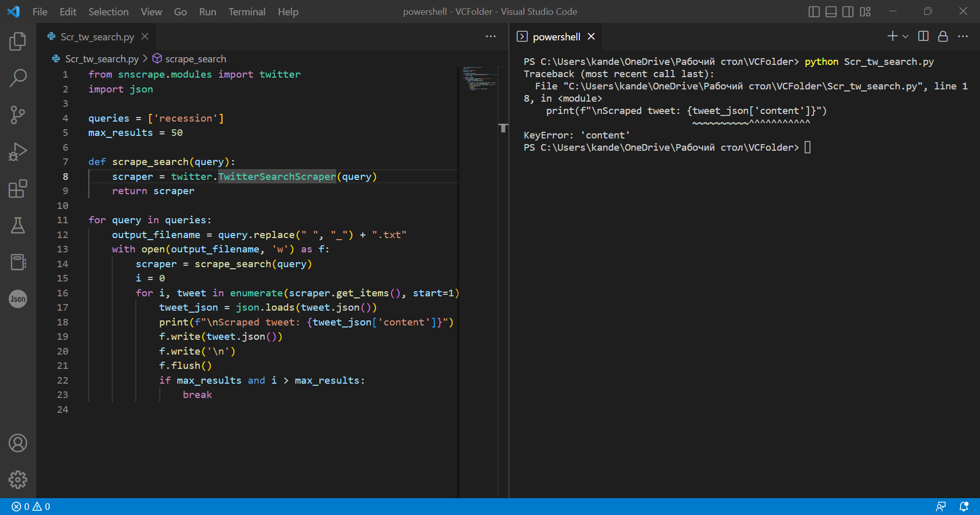Open the File menu
The height and width of the screenshot is (515, 980).
(x=40, y=11)
